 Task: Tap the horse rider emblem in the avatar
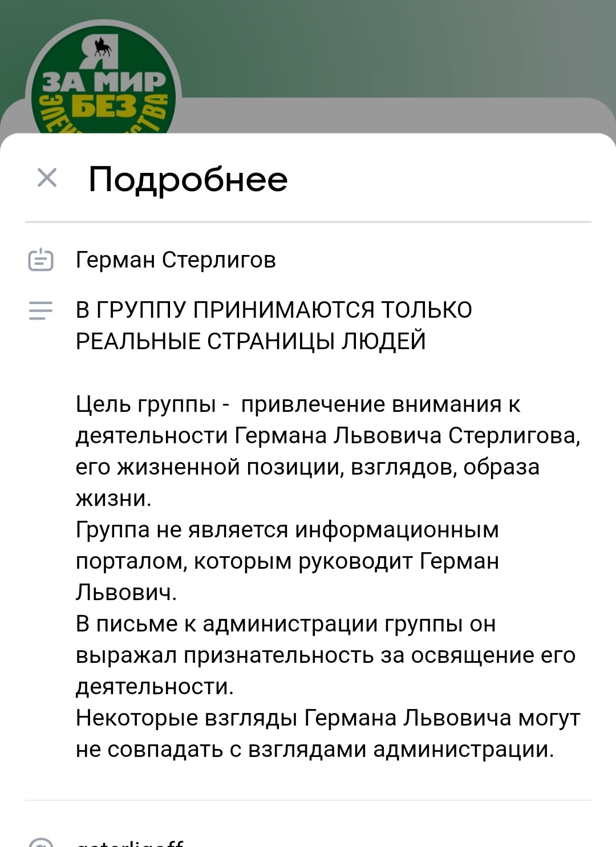tap(102, 47)
